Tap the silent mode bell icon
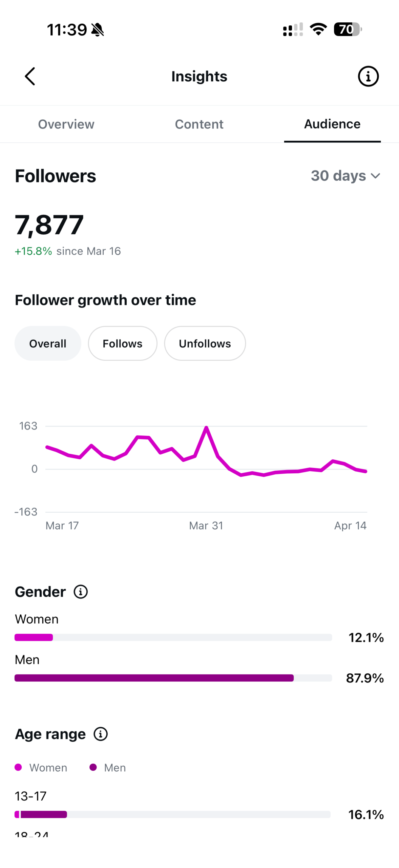The width and height of the screenshot is (399, 868). pos(98,30)
